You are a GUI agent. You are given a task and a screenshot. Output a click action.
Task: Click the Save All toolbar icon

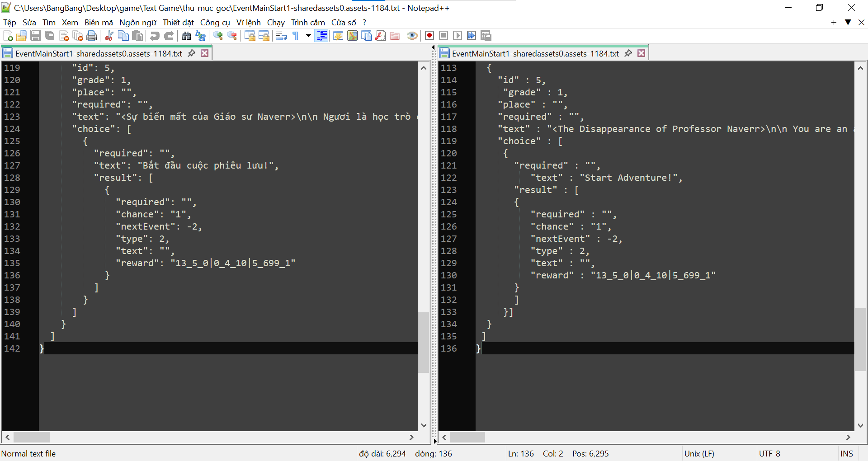[x=50, y=36]
